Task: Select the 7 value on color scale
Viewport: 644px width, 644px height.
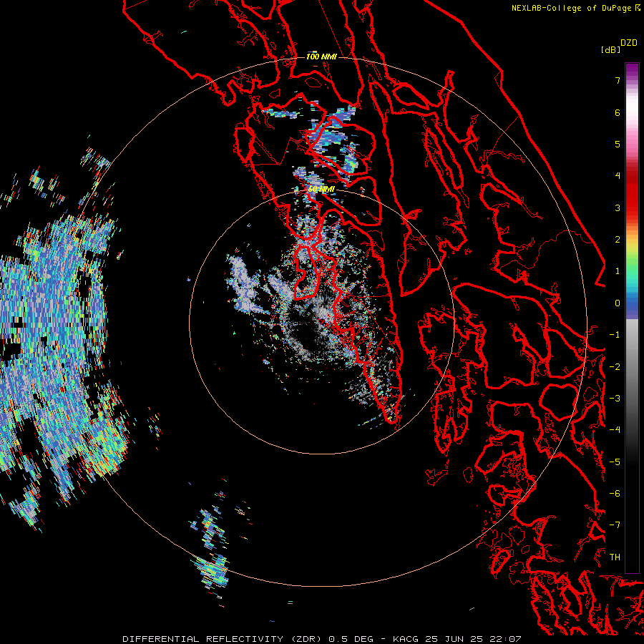Action: (x=618, y=80)
